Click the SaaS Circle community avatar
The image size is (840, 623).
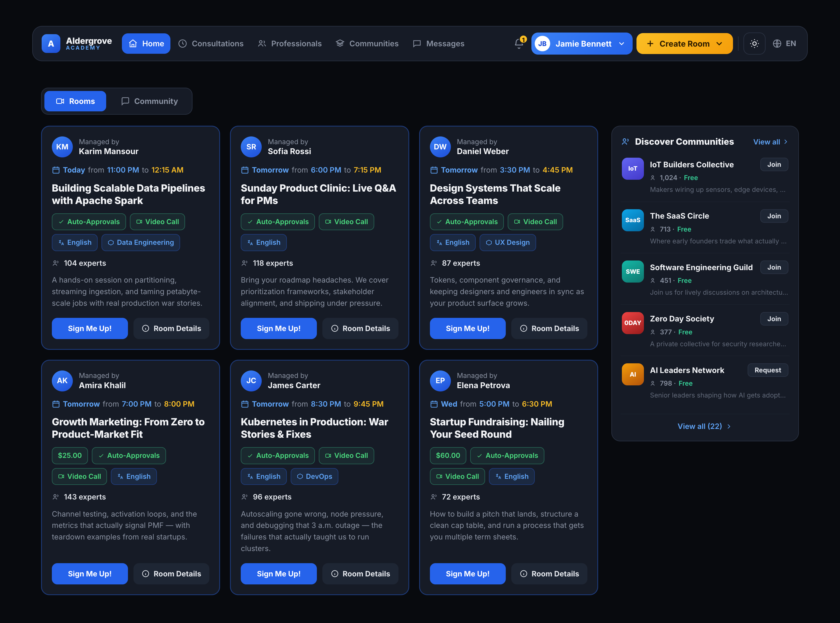pyautogui.click(x=633, y=220)
